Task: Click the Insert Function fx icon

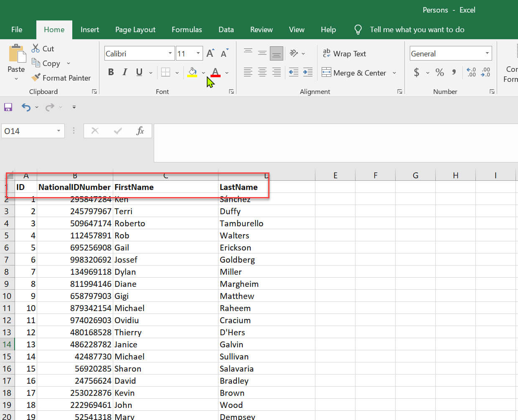Action: [140, 131]
